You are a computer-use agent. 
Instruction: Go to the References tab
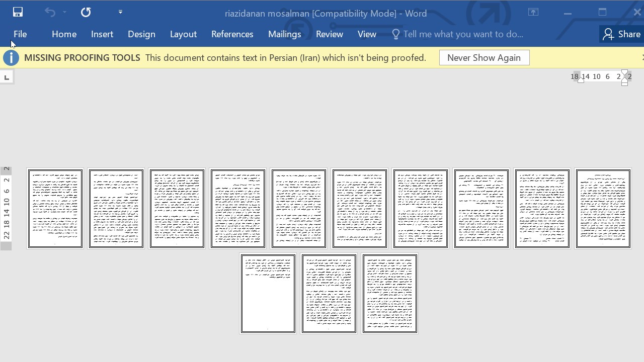(232, 34)
